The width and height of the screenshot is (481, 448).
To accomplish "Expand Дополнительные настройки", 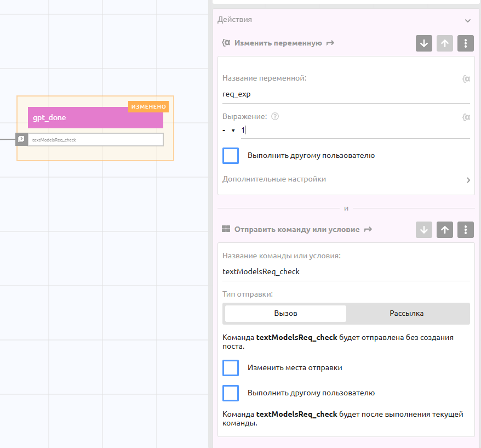I will (x=345, y=179).
